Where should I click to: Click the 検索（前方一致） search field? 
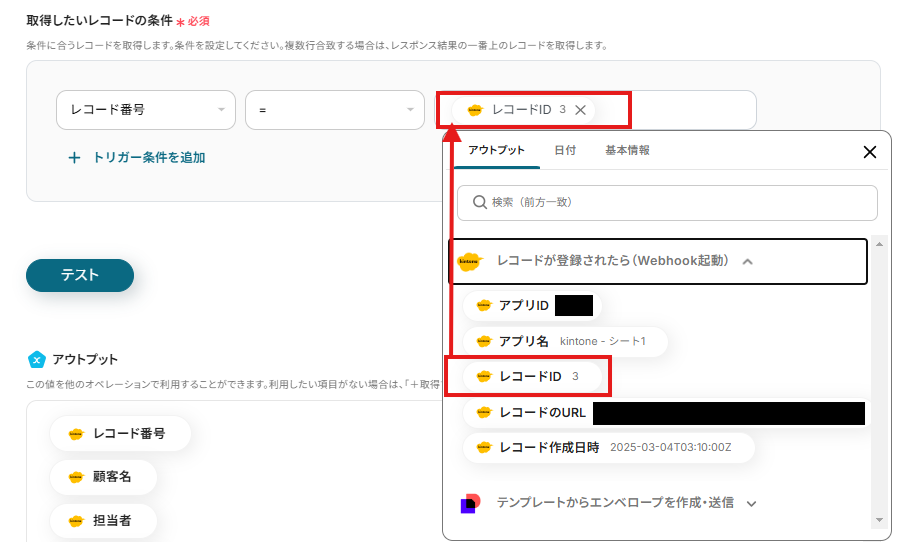click(x=667, y=203)
